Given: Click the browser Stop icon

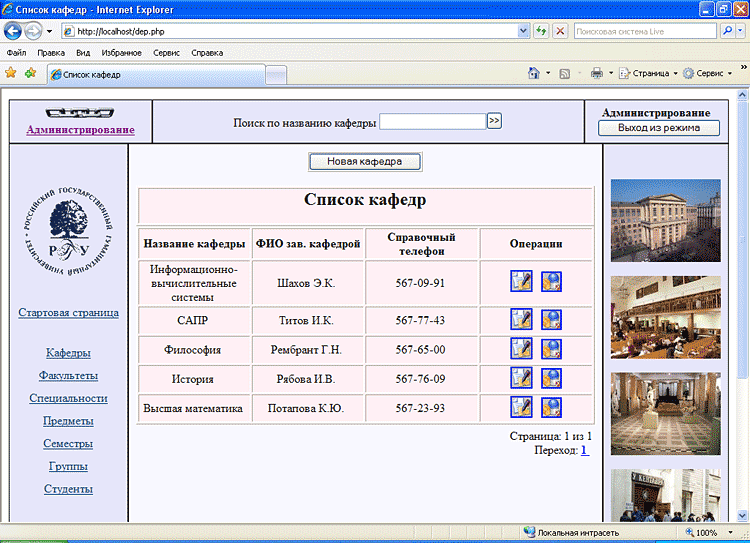Looking at the screenshot, I should pos(560,31).
